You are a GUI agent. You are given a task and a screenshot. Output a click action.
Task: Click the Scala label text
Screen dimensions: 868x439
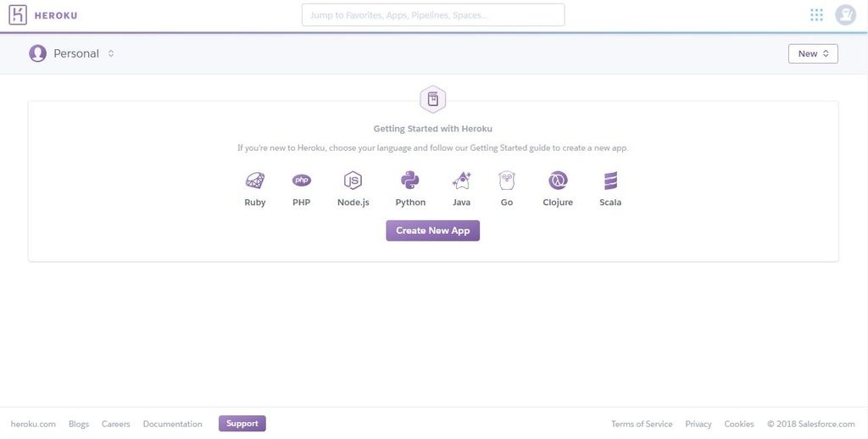coord(610,203)
